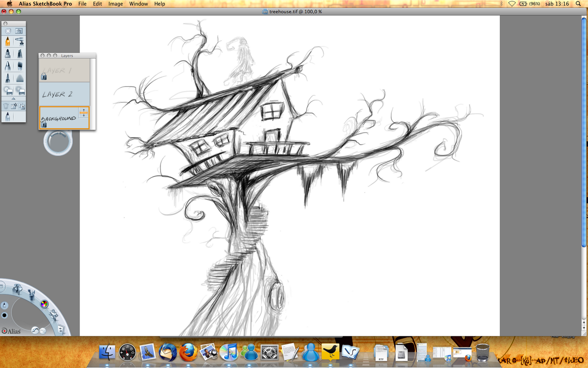
Task: Delete brush with trash can icon
Action: [6, 106]
